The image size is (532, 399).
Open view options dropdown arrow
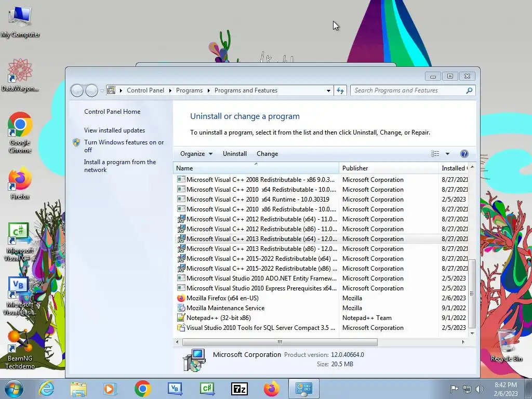[447, 154]
